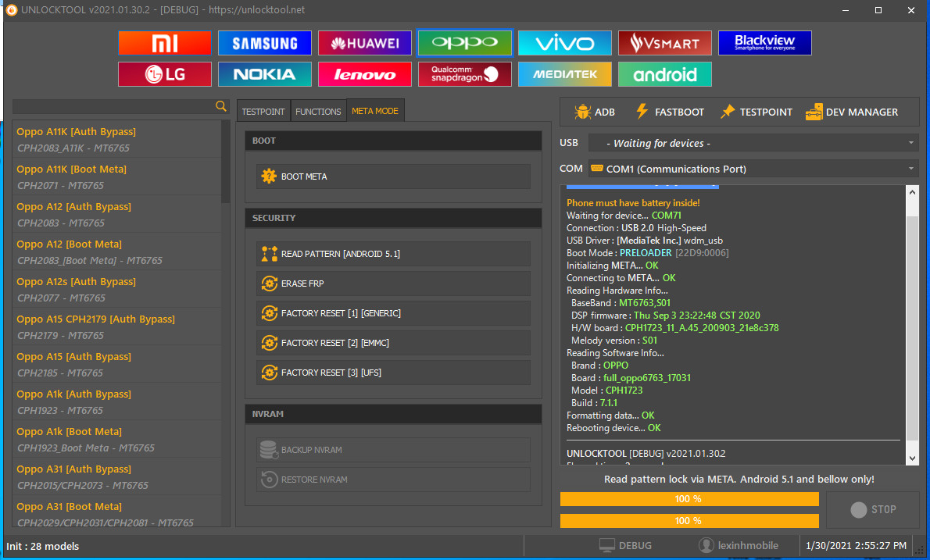Click the user avatar icon in the status bar
The image size is (930, 560).
click(706, 545)
